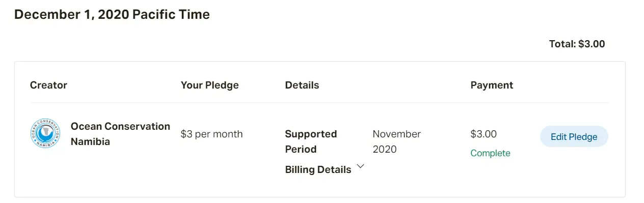Click the $3 per month pledge text
The image size is (644, 203).
click(211, 134)
